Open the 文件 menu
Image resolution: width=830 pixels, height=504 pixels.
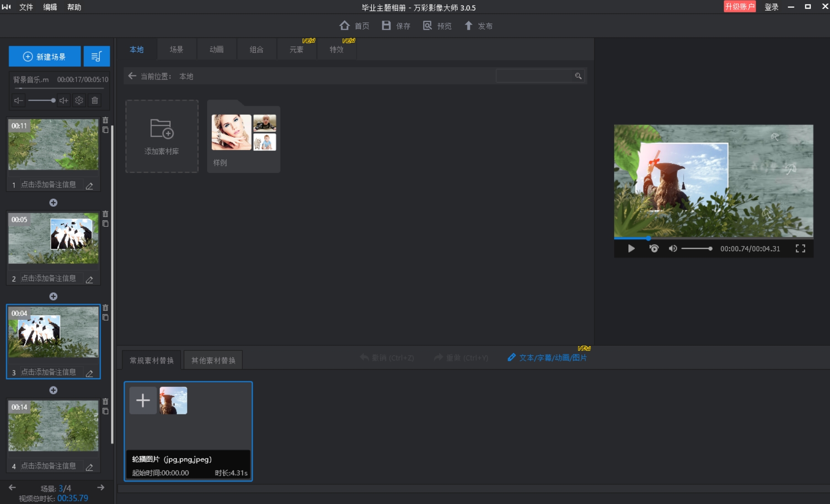(26, 7)
